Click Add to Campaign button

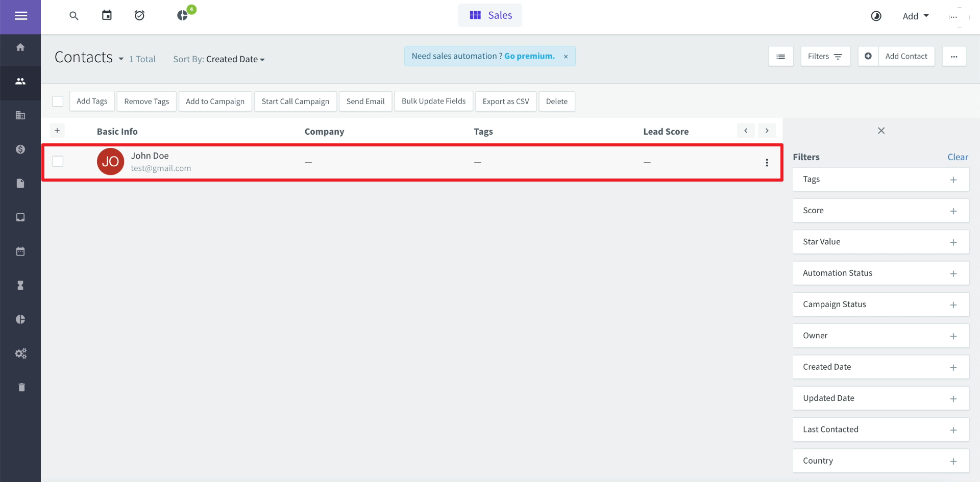(x=215, y=102)
